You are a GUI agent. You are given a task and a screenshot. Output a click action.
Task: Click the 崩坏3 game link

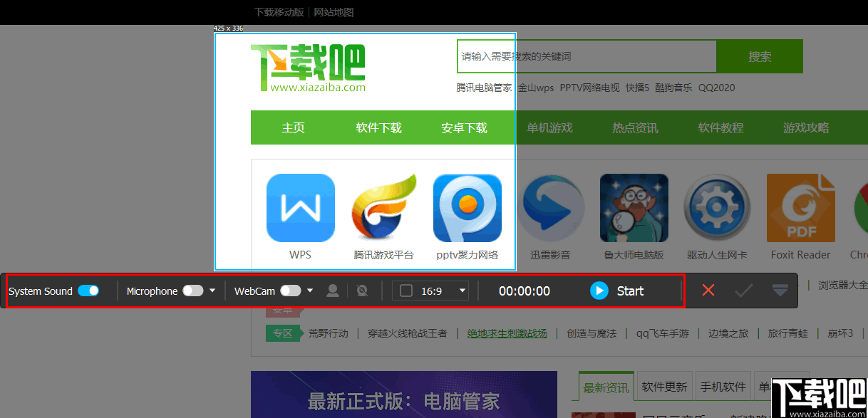pos(839,333)
